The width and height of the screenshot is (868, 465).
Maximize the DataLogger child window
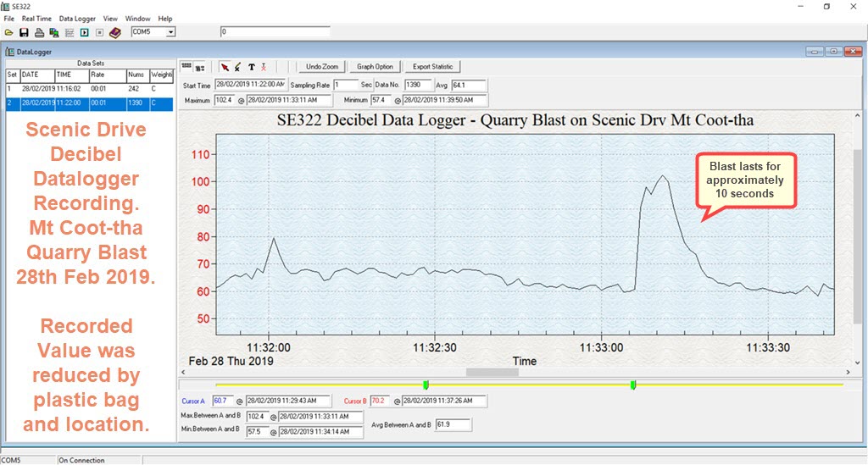pyautogui.click(x=834, y=52)
